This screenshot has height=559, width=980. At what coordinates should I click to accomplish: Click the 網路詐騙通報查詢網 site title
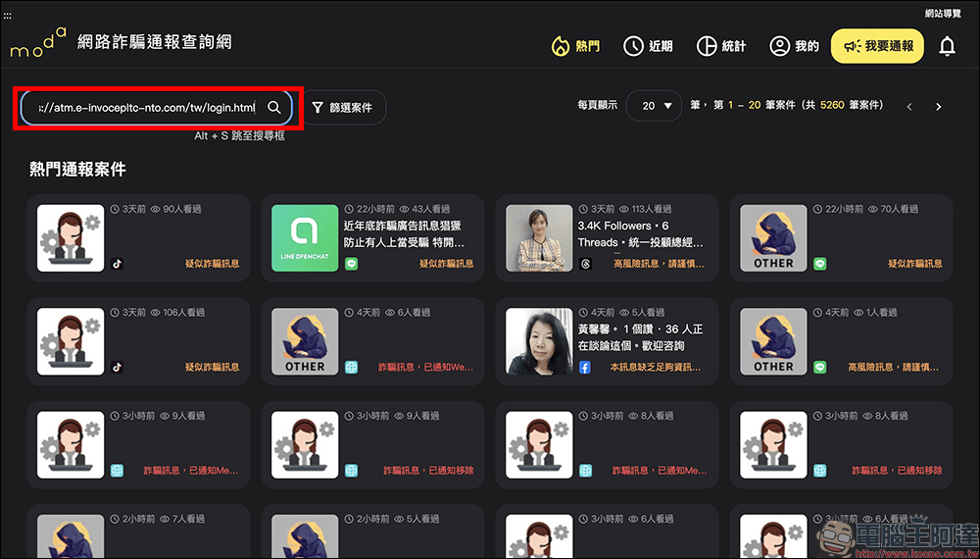(x=155, y=42)
